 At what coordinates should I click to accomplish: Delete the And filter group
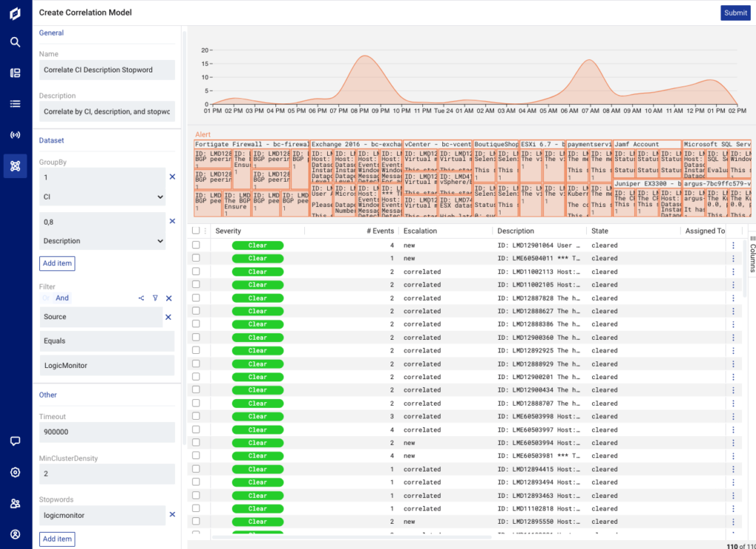point(169,298)
